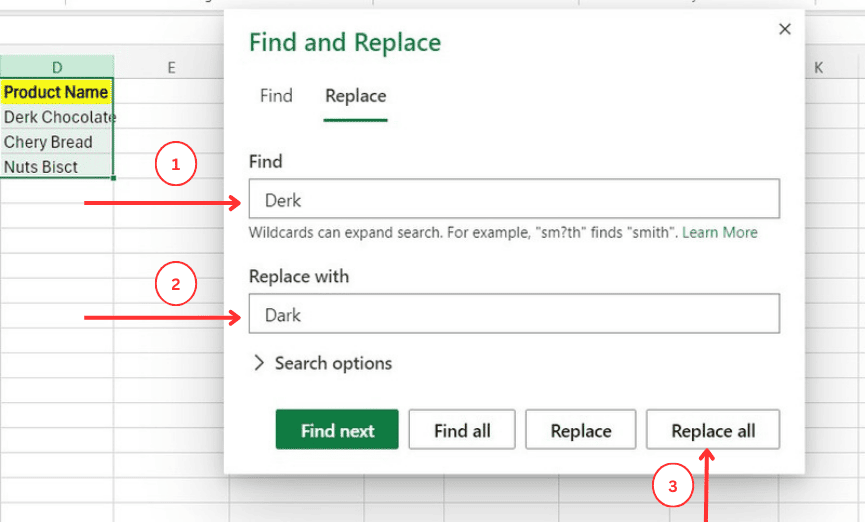
Task: Close the Find and Replace dialog
Action: [x=785, y=30]
